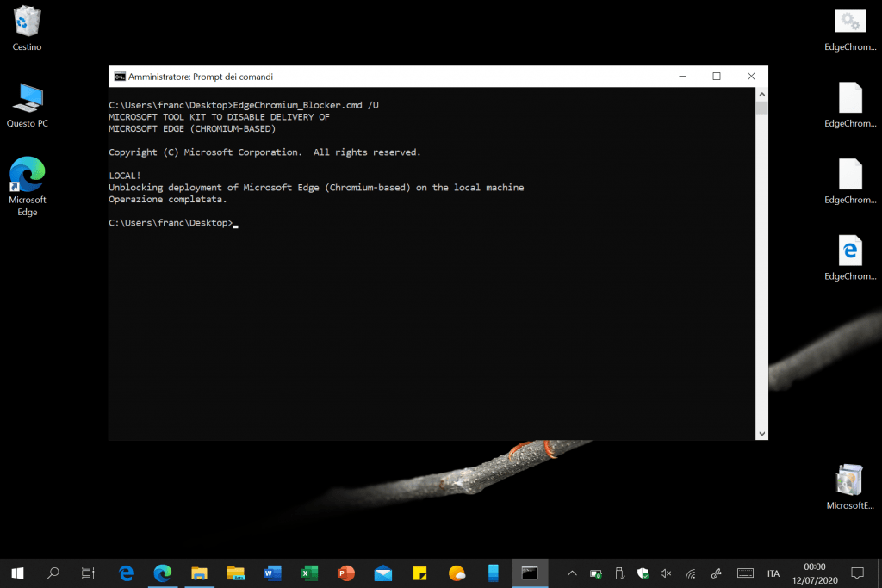Click the clock showing 00:00 12/07/2020

(x=814, y=573)
